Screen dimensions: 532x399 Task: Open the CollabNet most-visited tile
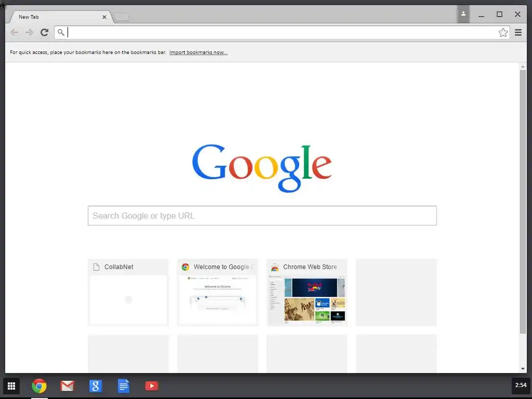coord(128,292)
